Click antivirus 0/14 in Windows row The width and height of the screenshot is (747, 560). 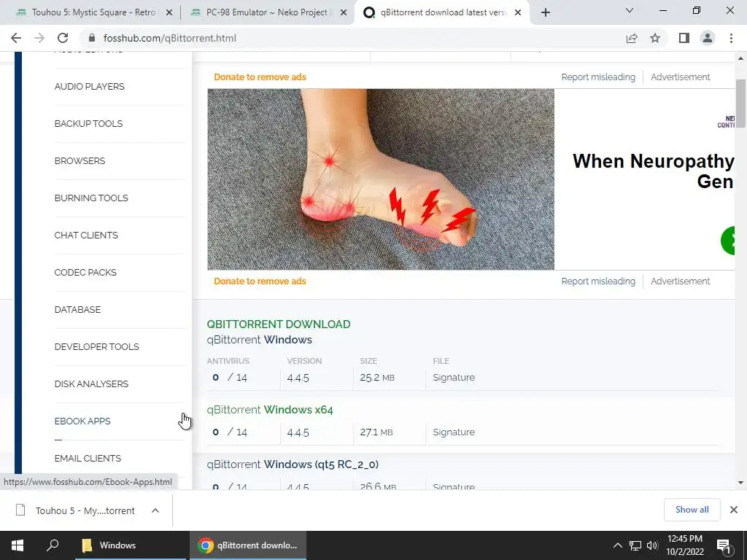pyautogui.click(x=230, y=378)
